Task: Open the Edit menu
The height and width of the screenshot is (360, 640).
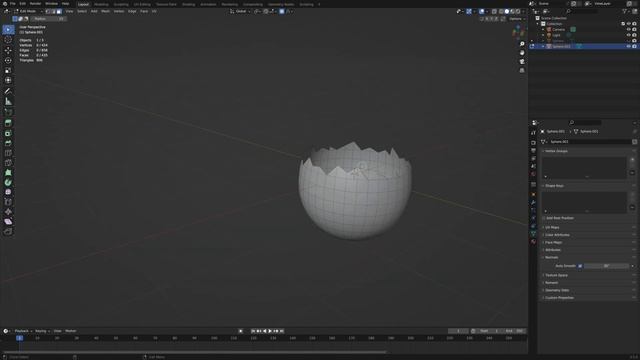Action: [22, 4]
